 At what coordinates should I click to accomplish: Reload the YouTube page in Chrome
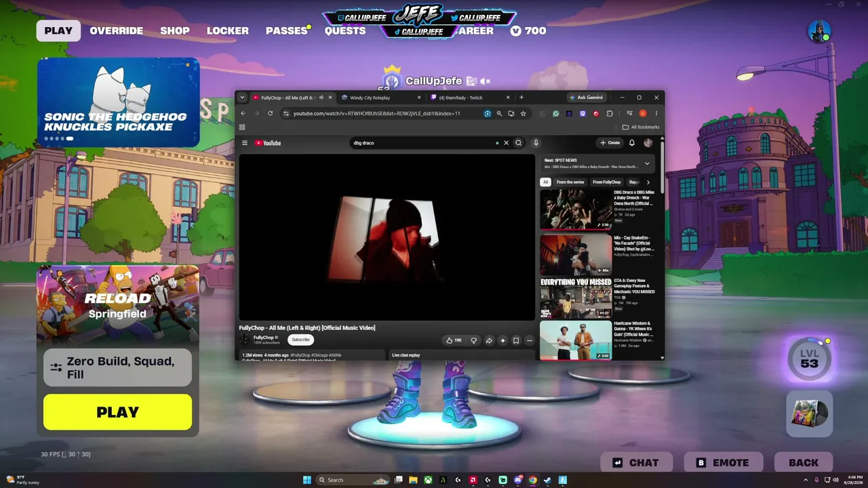click(x=270, y=113)
